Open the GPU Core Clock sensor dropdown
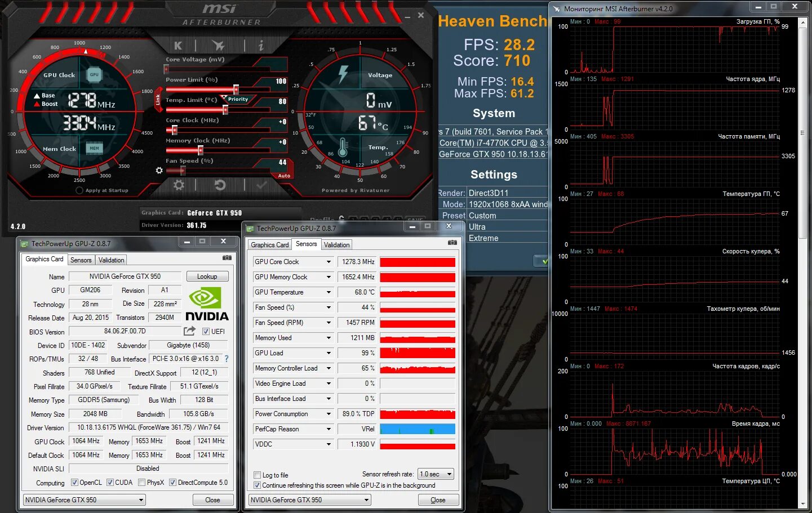This screenshot has width=812, height=513. point(329,262)
